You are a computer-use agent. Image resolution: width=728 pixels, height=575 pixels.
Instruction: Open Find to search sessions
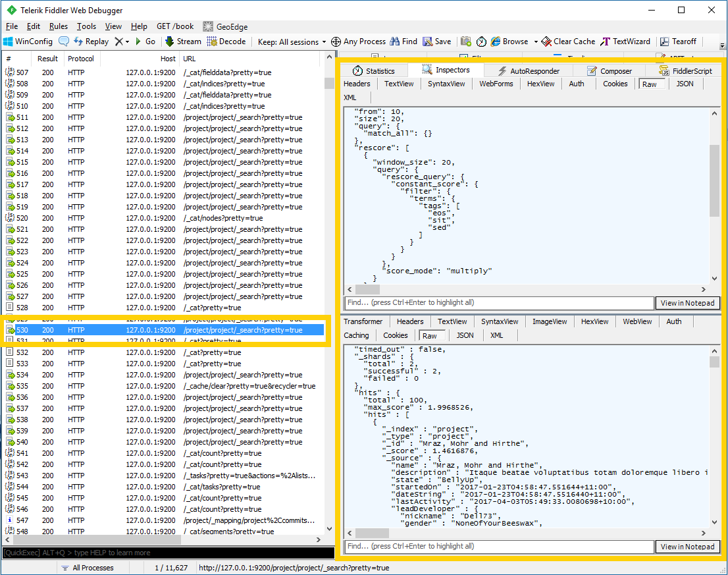coord(403,41)
